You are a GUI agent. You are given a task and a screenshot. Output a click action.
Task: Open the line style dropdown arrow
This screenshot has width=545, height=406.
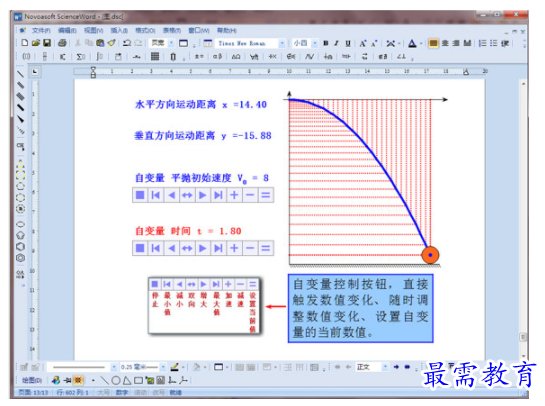coord(114,367)
